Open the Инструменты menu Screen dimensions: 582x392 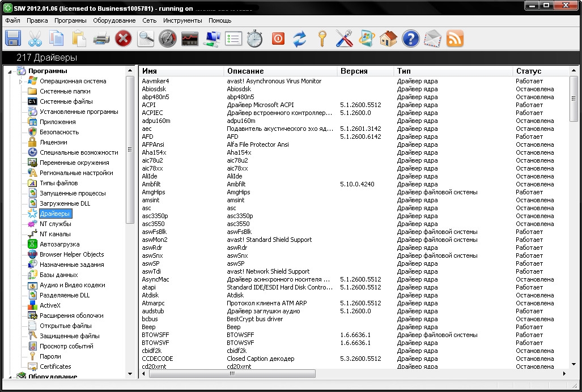[182, 20]
